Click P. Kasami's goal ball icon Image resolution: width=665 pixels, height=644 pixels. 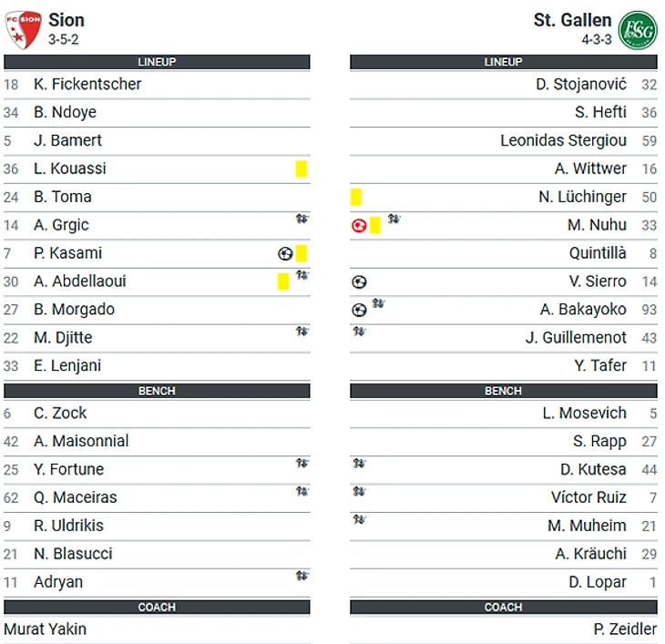(285, 253)
